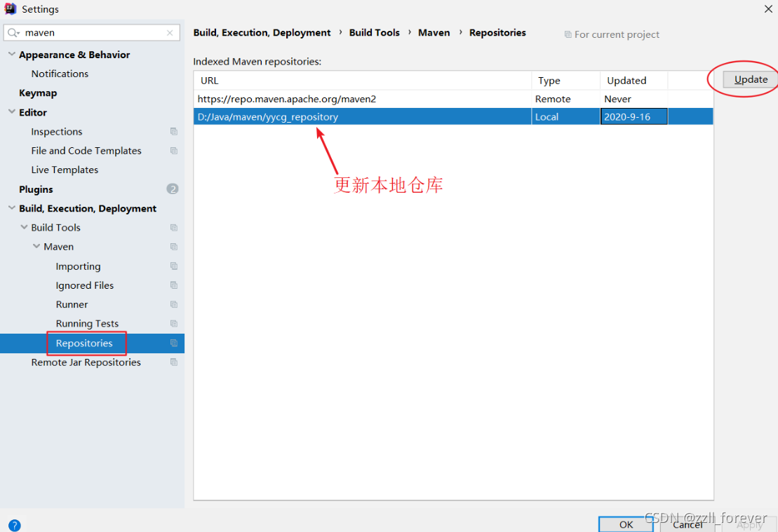
Task: Clear the maven search text
Action: [170, 33]
